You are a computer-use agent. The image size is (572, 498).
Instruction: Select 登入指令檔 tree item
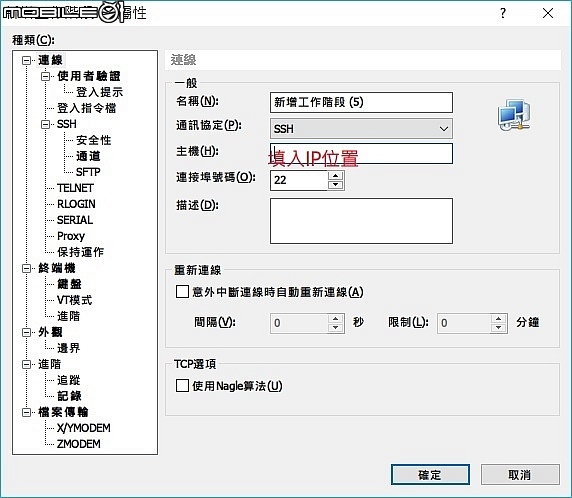tap(86, 108)
